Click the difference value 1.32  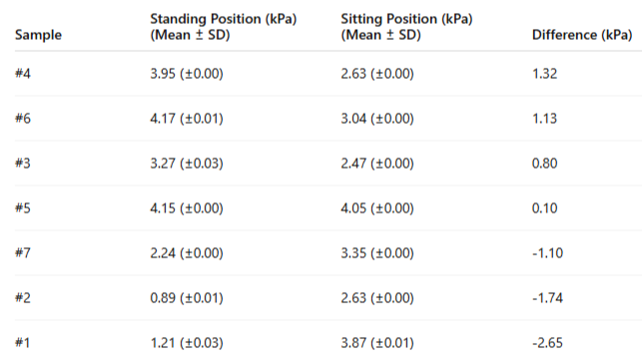[544, 74]
